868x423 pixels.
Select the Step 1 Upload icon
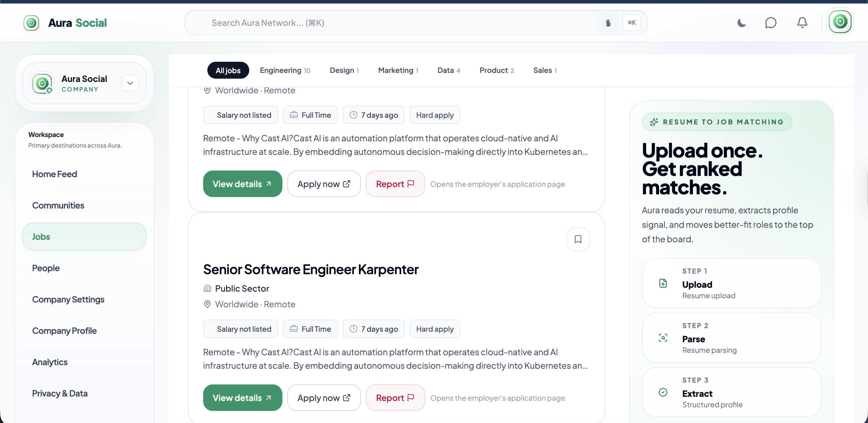tap(663, 283)
